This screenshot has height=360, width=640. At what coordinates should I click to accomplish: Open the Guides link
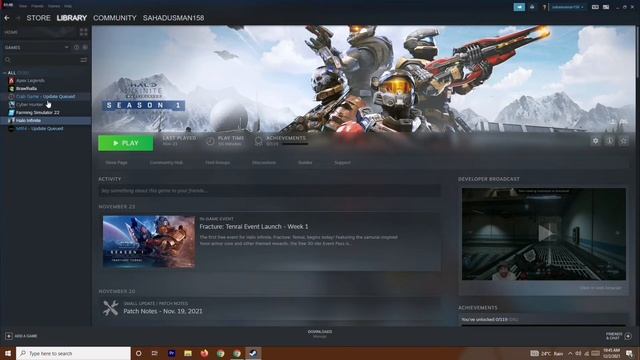305,162
